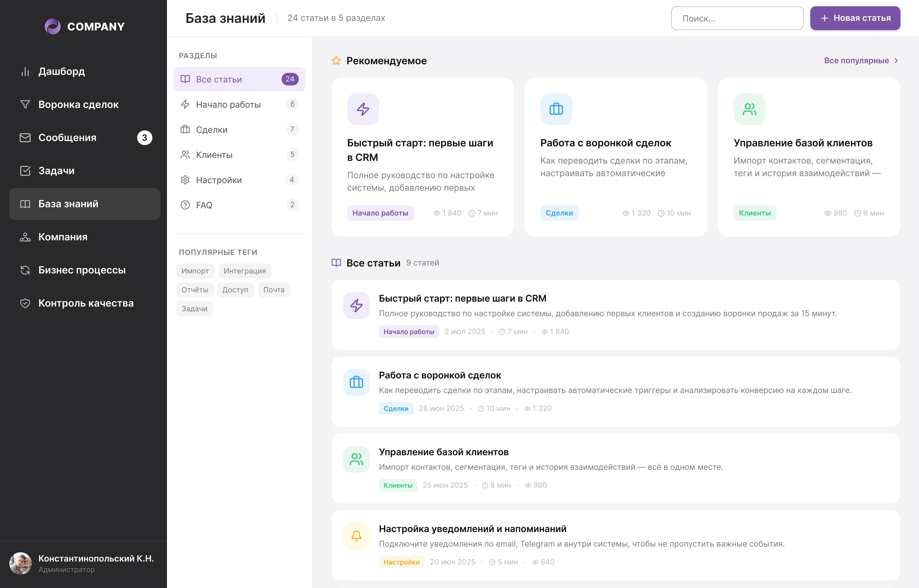The width and height of the screenshot is (919, 588).
Task: Click the star icon beside Рекомендуемое
Action: (336, 61)
